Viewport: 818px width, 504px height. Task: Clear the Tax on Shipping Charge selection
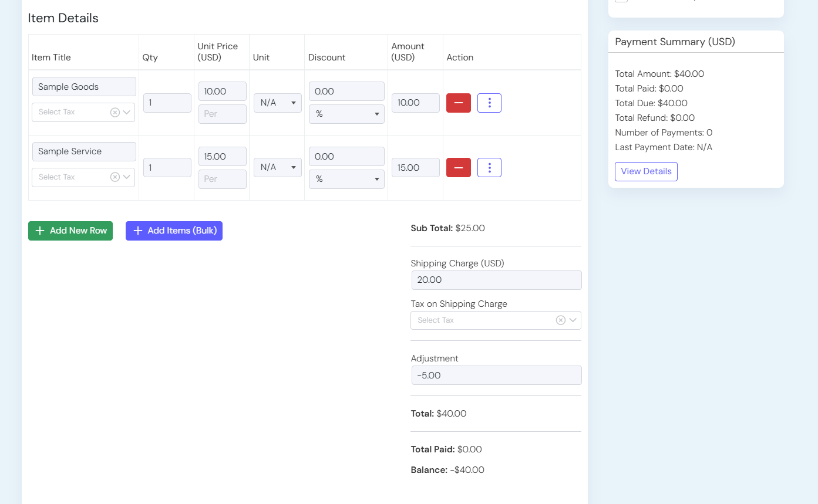pos(561,320)
